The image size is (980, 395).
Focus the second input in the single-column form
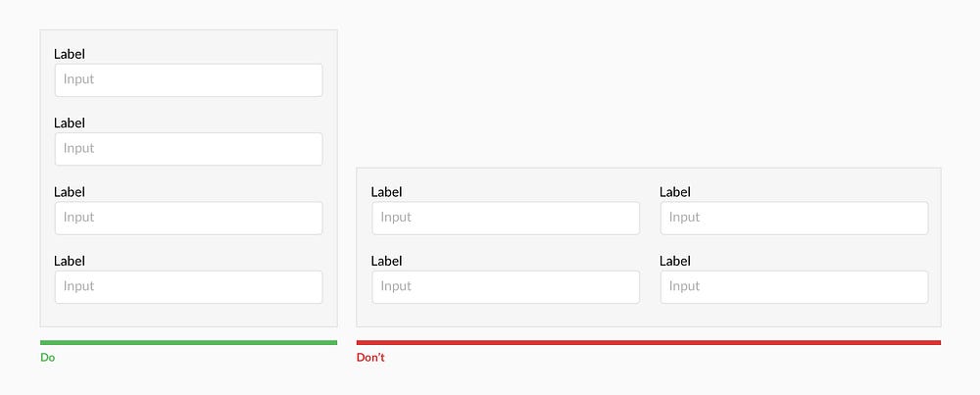(x=188, y=149)
